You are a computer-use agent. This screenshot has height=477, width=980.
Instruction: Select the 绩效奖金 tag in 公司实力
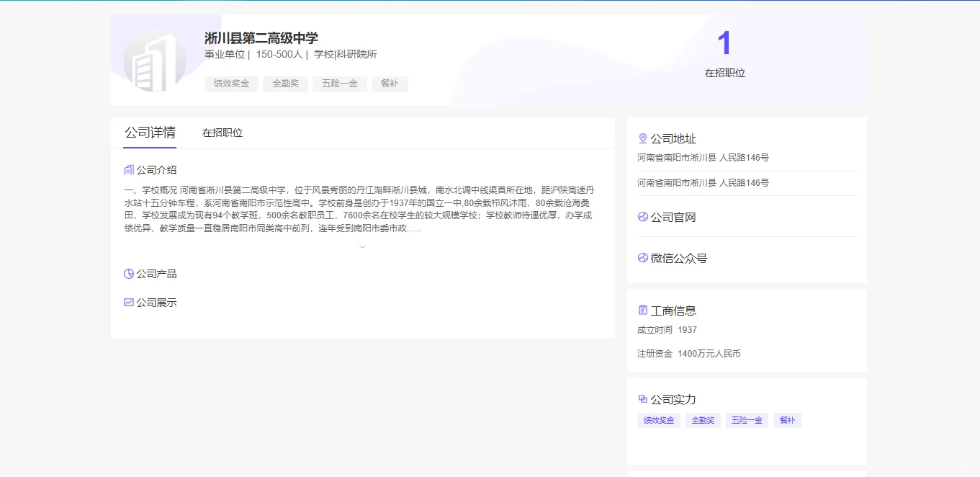coord(657,420)
